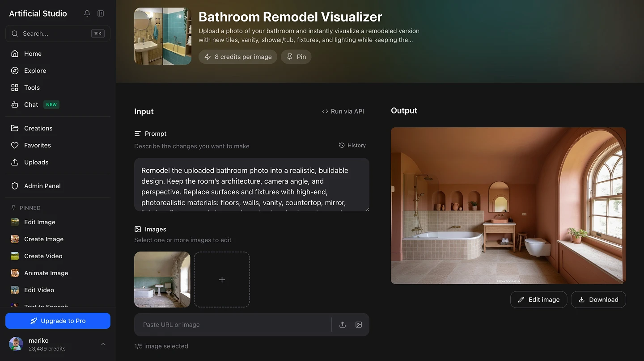Image resolution: width=644 pixels, height=361 pixels.
Task: Open Run via API link
Action: coord(343,111)
